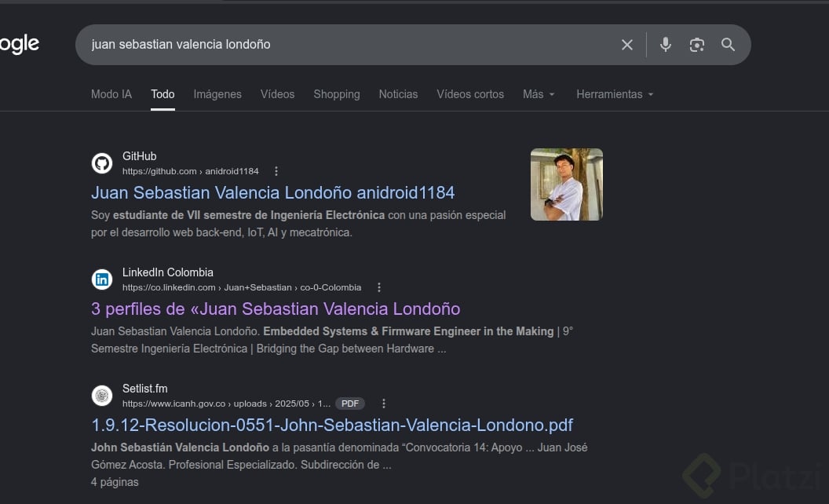Open the Shopping tab

[x=337, y=94]
